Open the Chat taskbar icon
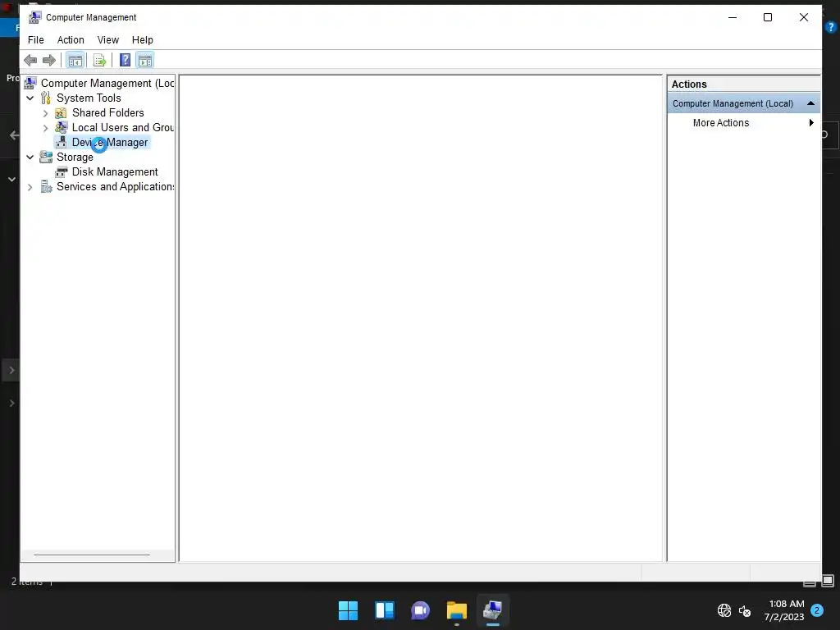Viewport: 840px width, 630px height. tap(421, 610)
